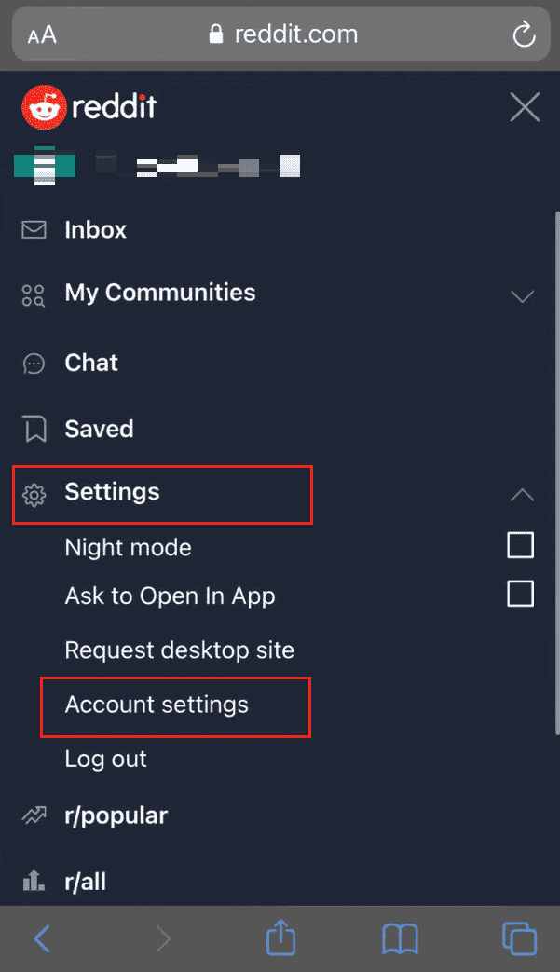Select Account settings menu entry
The image size is (560, 972).
(157, 705)
